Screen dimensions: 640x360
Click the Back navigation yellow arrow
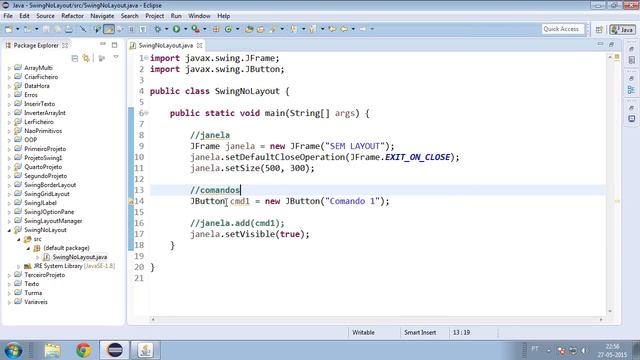[x=344, y=29]
